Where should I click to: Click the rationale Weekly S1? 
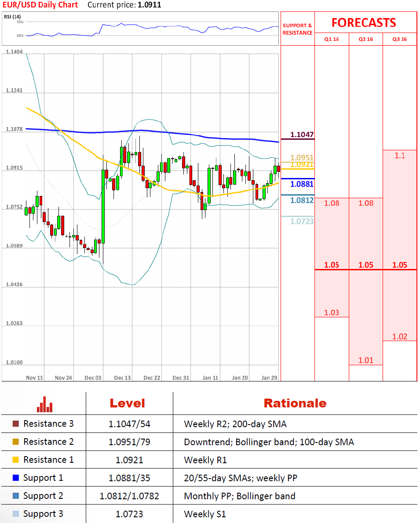click(x=205, y=514)
